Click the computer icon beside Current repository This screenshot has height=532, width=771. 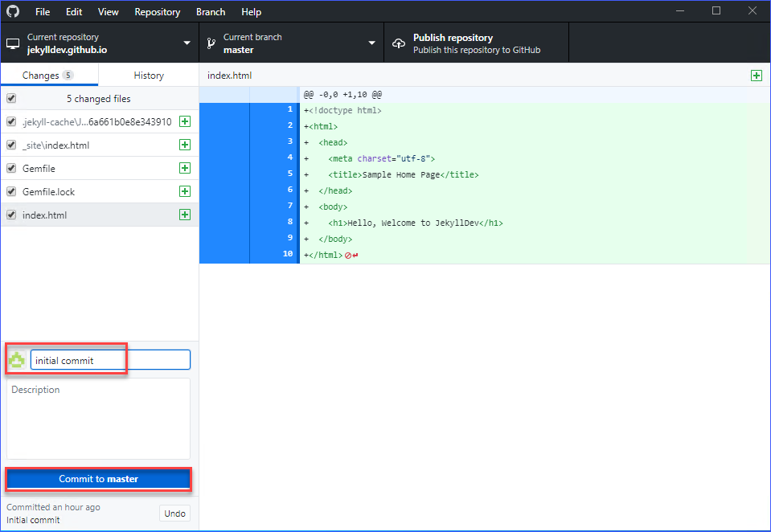point(13,43)
